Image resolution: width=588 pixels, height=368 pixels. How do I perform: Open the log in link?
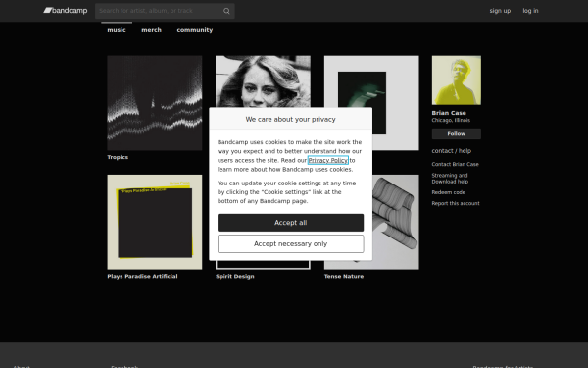530,11
